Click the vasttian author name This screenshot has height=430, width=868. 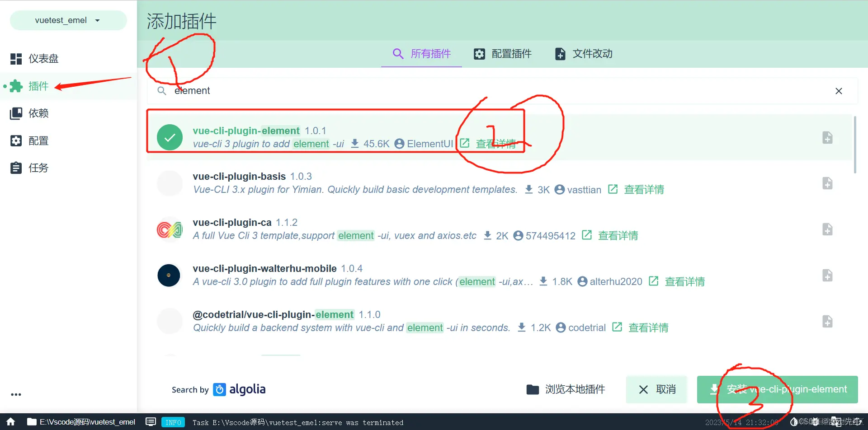click(584, 190)
